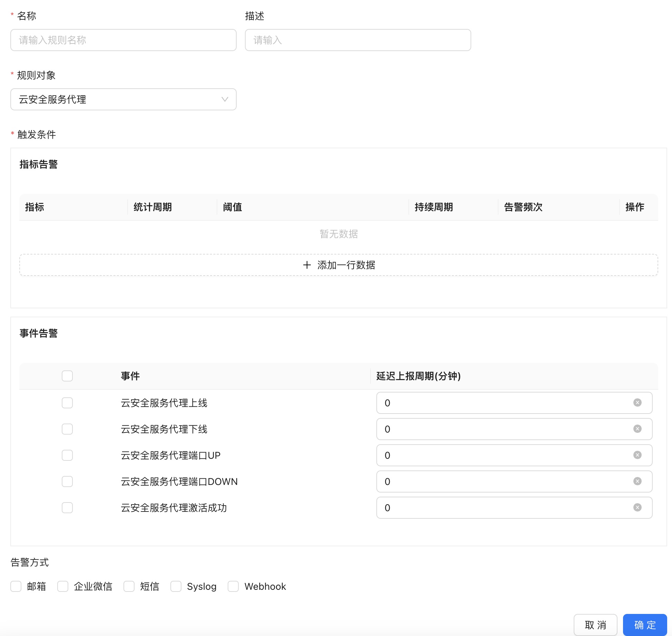
Task: Check the 云安全服务代理下线 event
Action: (x=67, y=429)
